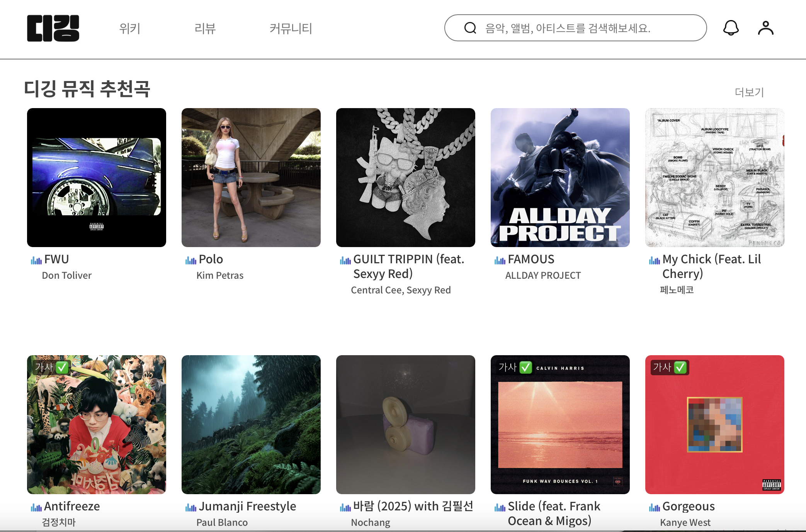Image resolution: width=806 pixels, height=532 pixels.
Task: Click the equalizer icon beside Antifreeze
Action: coord(36,508)
